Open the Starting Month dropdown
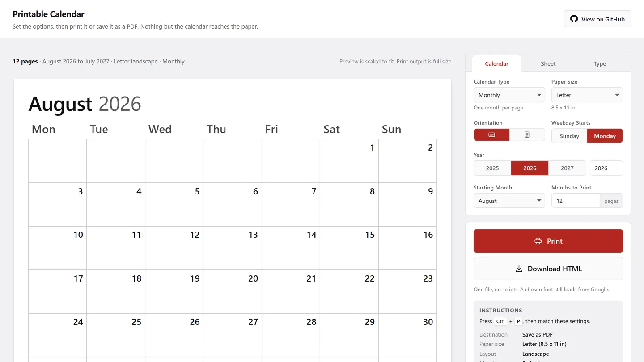Viewport: 644px width, 362px height. [x=509, y=201]
